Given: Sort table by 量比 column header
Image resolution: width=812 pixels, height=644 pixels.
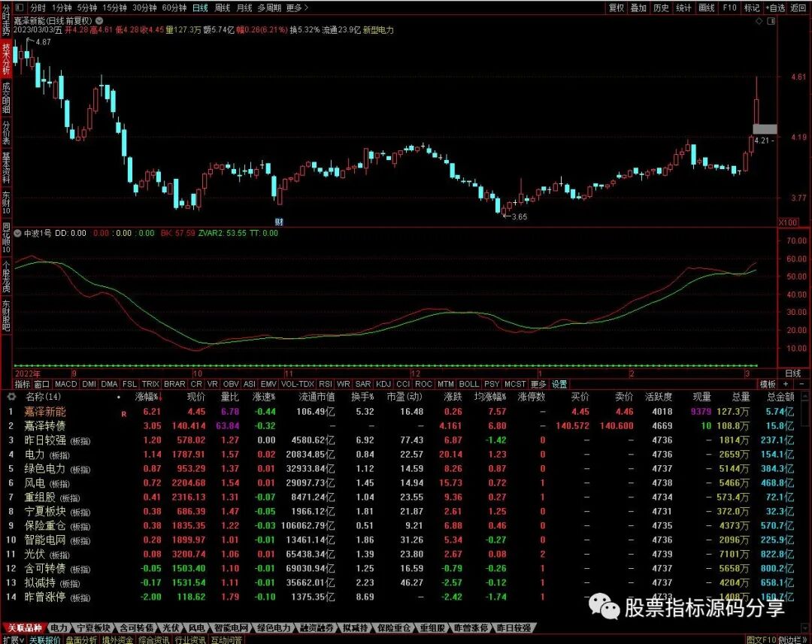Looking at the screenshot, I should pyautogui.click(x=230, y=397).
